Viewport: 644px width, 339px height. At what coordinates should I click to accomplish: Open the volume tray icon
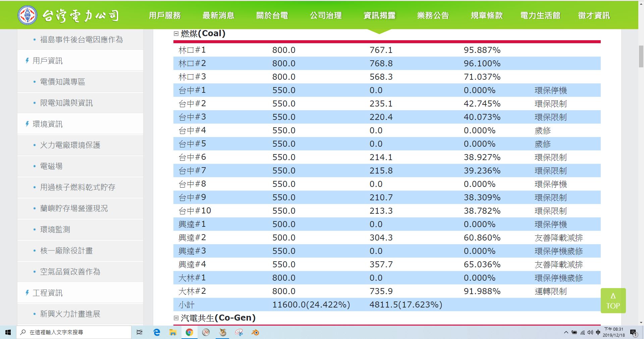pyautogui.click(x=590, y=332)
